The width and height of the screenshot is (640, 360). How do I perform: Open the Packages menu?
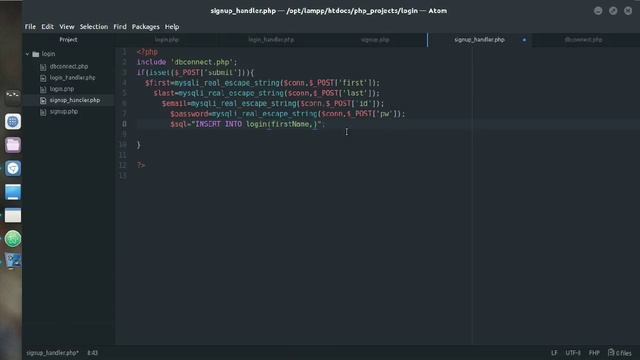[145, 27]
